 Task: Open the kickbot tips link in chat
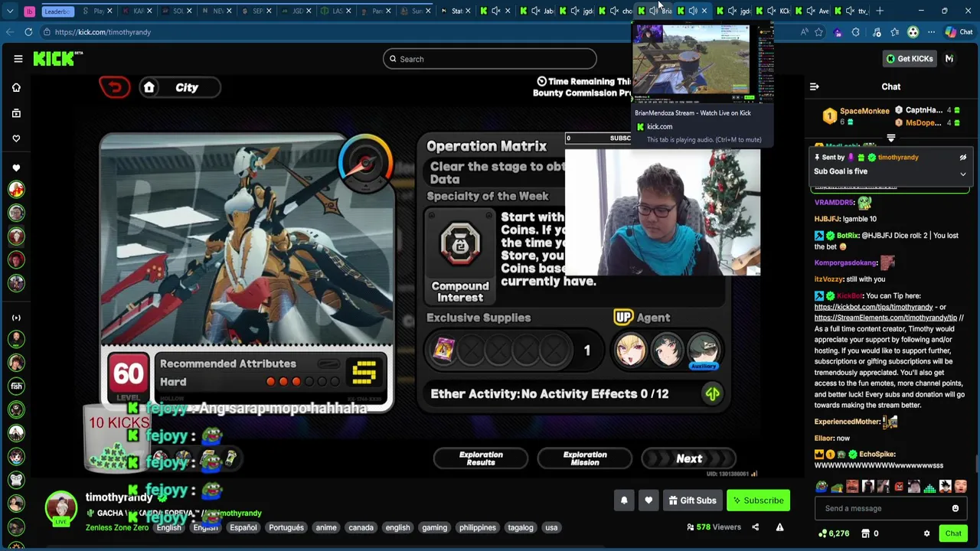(874, 307)
